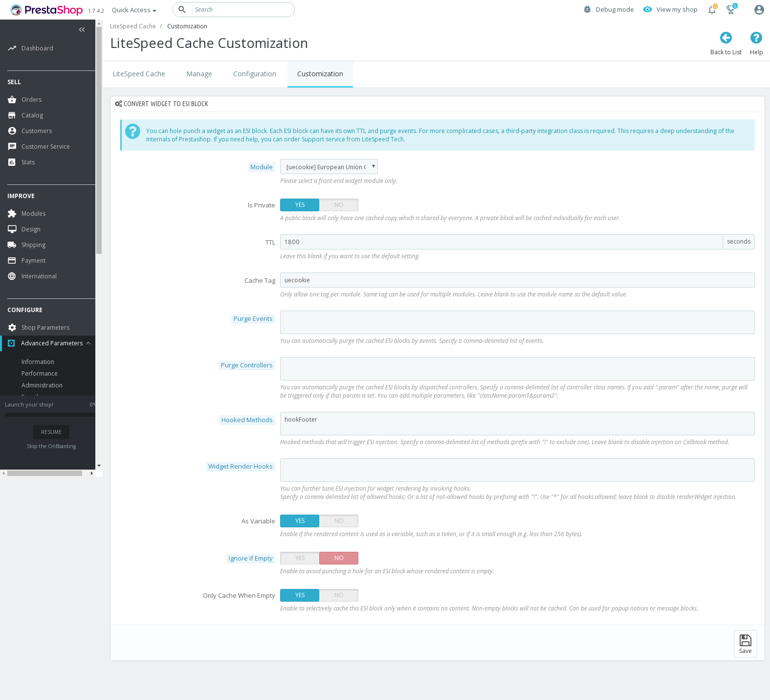Click the Debug mode bug icon
The image size is (770, 700).
click(x=587, y=9)
